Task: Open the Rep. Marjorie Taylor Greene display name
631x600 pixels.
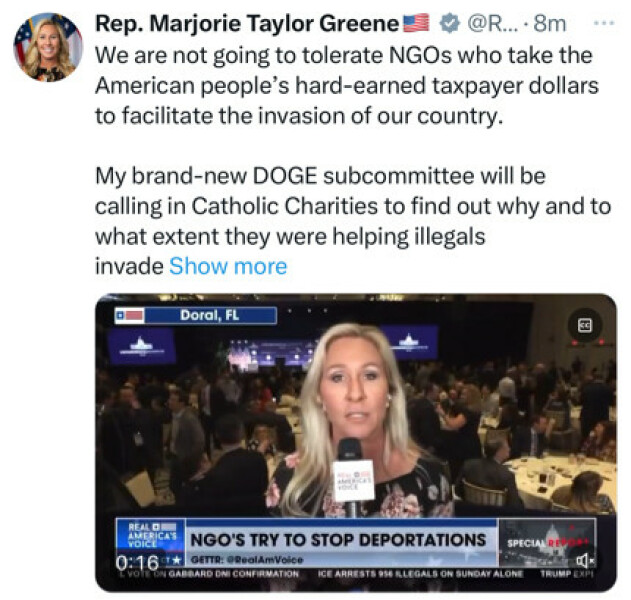Action: [247, 23]
